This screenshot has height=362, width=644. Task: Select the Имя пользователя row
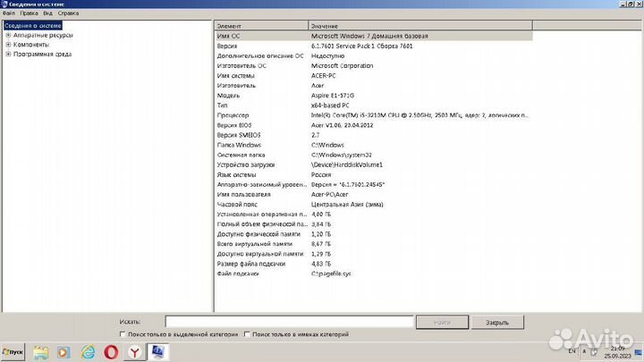point(374,195)
